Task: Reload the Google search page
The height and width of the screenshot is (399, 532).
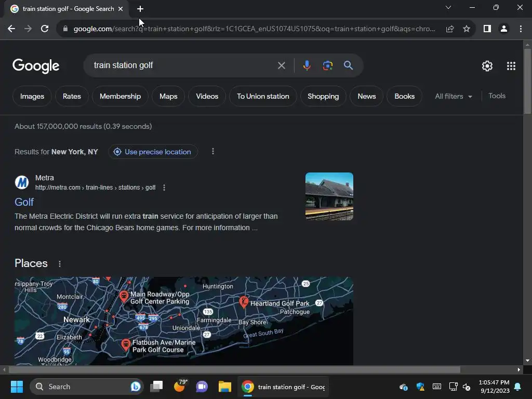Action: pos(45,29)
